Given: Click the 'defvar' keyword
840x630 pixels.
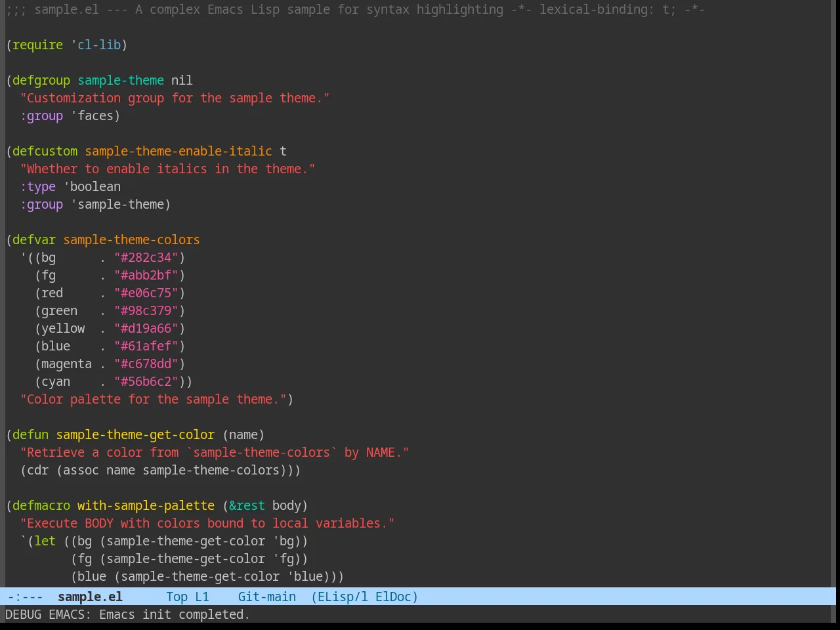Looking at the screenshot, I should (34, 240).
